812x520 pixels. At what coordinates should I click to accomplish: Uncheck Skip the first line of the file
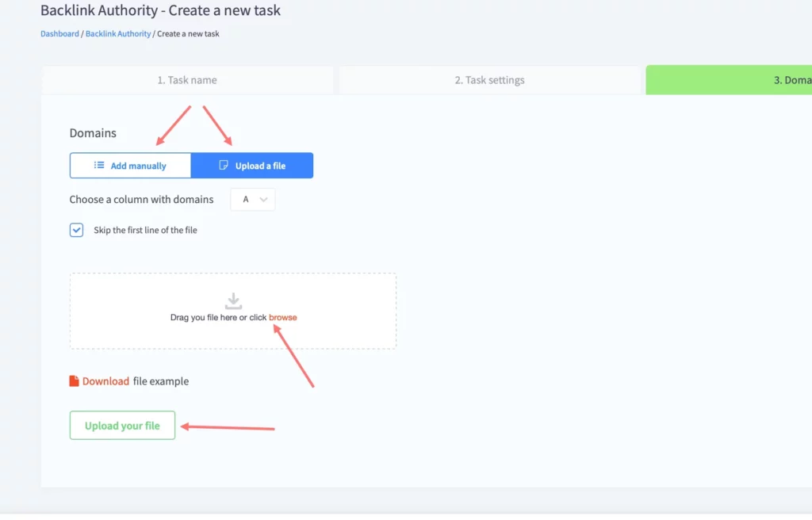click(76, 230)
